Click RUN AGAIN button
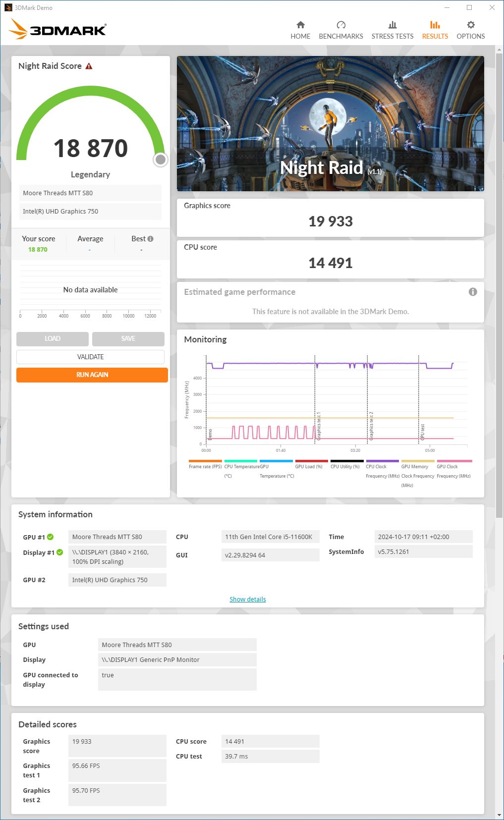This screenshot has height=820, width=504. pos(92,375)
